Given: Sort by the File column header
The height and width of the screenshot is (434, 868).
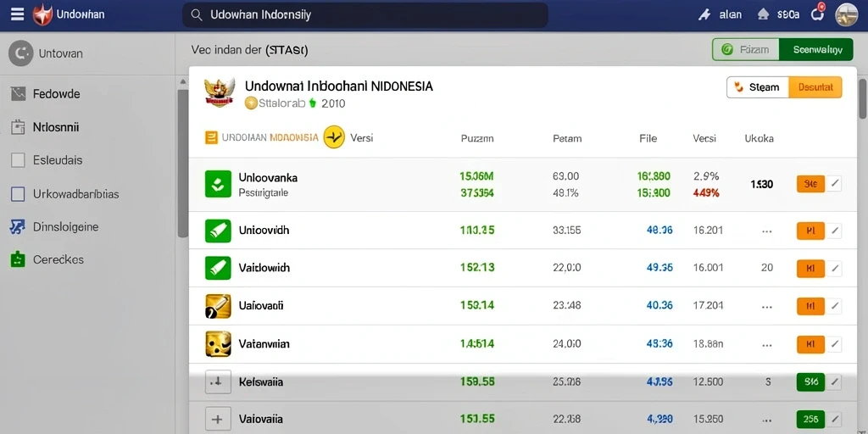Looking at the screenshot, I should pos(648,138).
